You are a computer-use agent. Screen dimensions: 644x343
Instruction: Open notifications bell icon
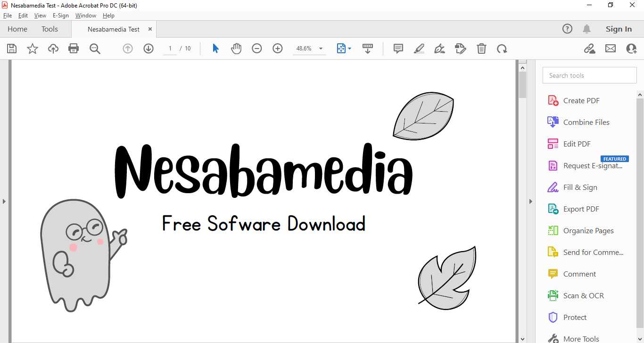coord(586,29)
